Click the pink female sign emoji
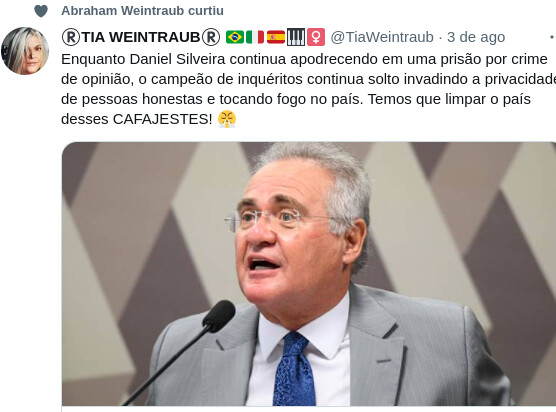The height and width of the screenshot is (412, 556). coord(316,37)
